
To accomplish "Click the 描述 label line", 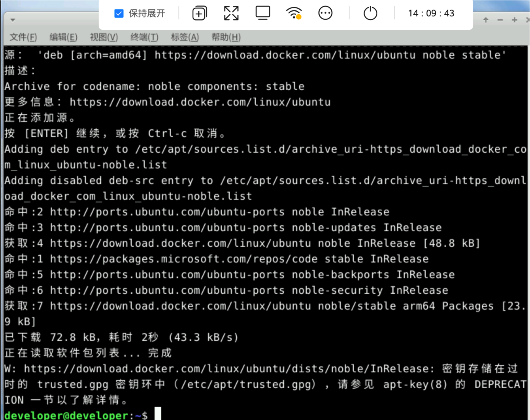I will (x=20, y=71).
